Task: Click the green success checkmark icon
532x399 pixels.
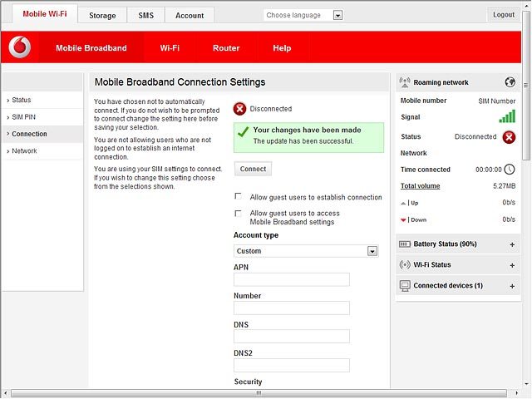Action: point(244,131)
